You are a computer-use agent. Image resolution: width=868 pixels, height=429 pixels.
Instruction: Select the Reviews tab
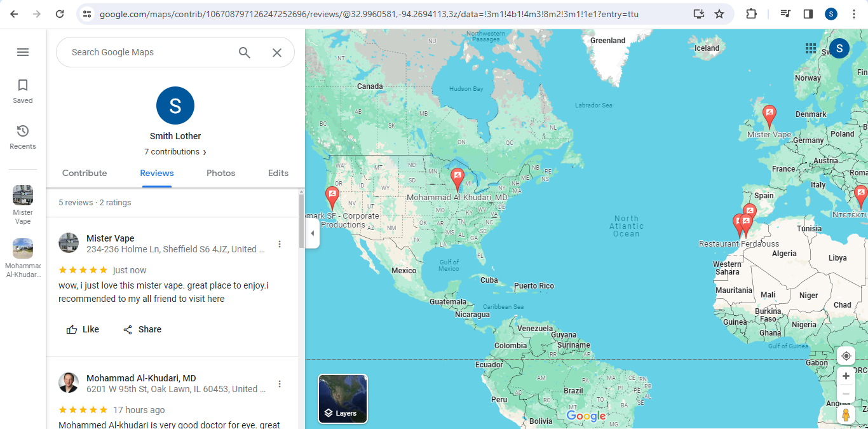pos(157,173)
